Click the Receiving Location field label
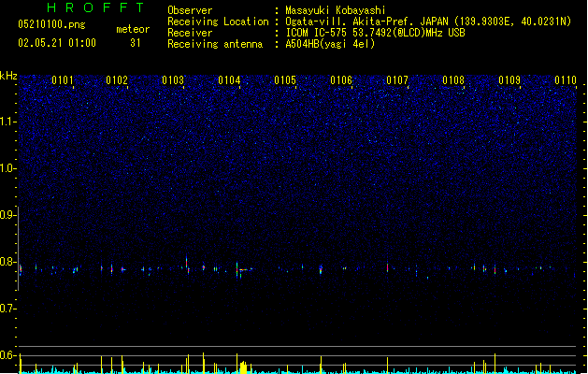 (x=218, y=22)
